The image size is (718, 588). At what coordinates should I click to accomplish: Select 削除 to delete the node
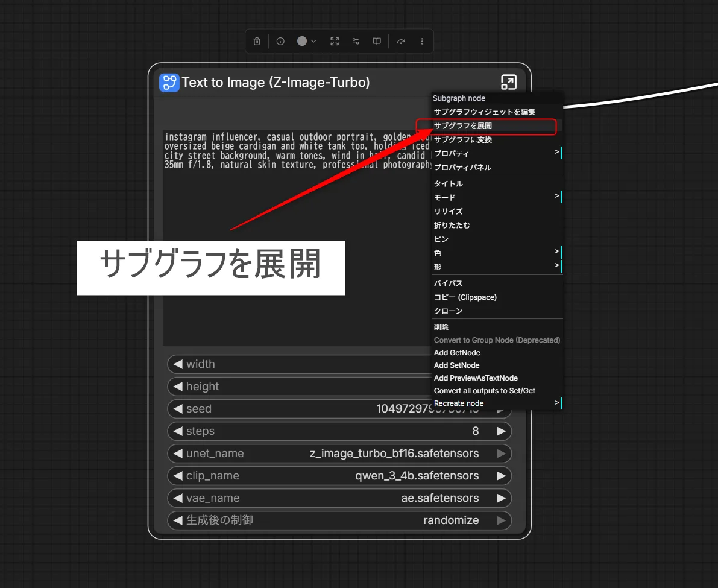[x=497, y=327]
